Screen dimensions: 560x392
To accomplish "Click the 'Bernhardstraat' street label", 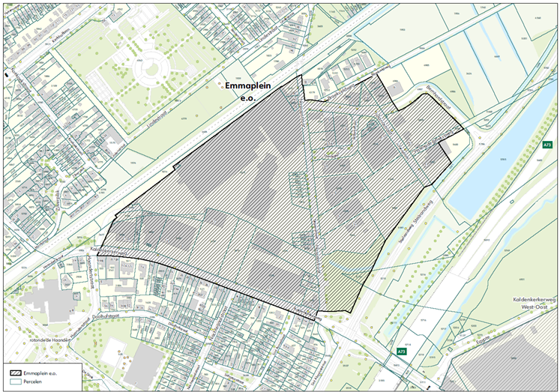I will pos(439,97).
